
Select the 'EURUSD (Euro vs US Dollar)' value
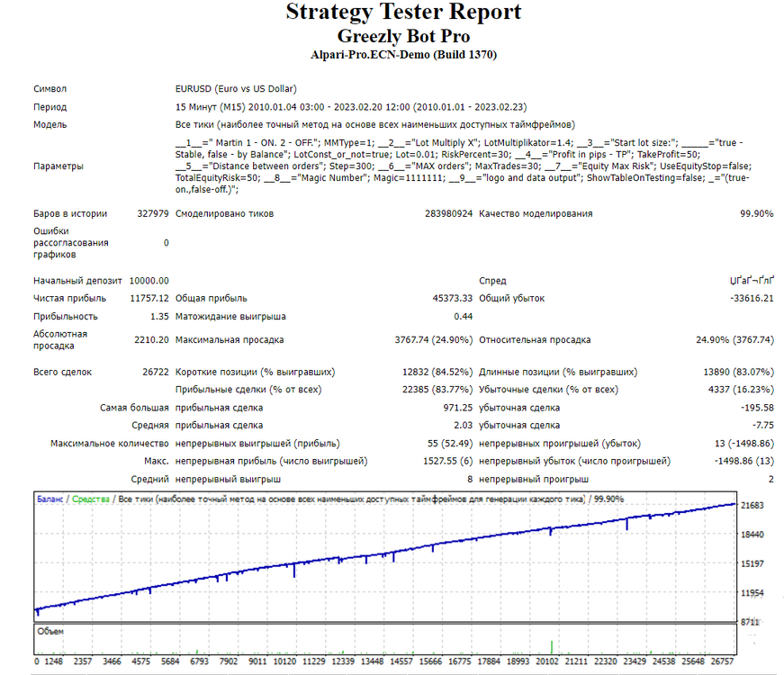(236, 88)
